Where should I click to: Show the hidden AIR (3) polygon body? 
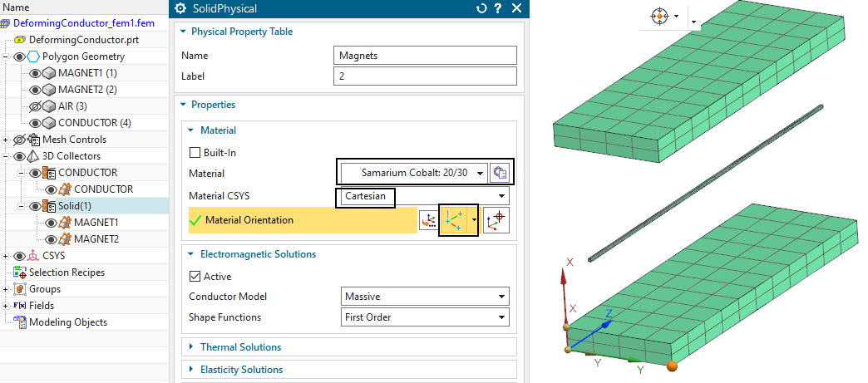[36, 106]
